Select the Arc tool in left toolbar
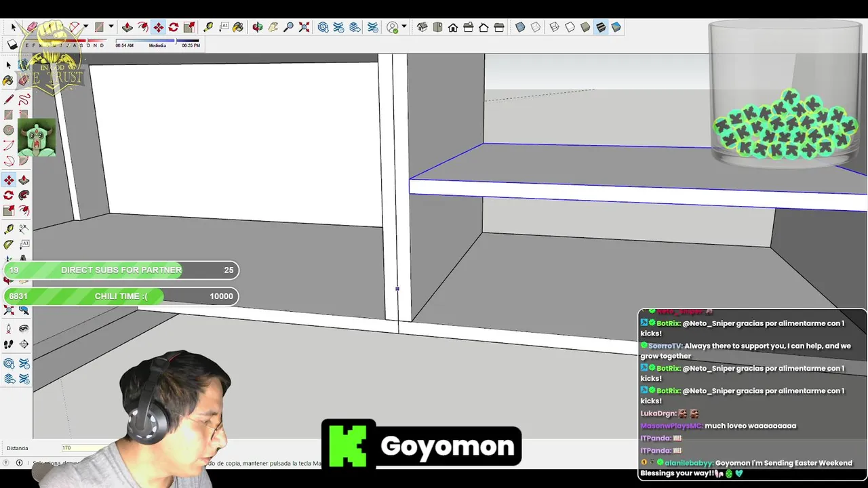This screenshot has width=868, height=488. point(8,145)
